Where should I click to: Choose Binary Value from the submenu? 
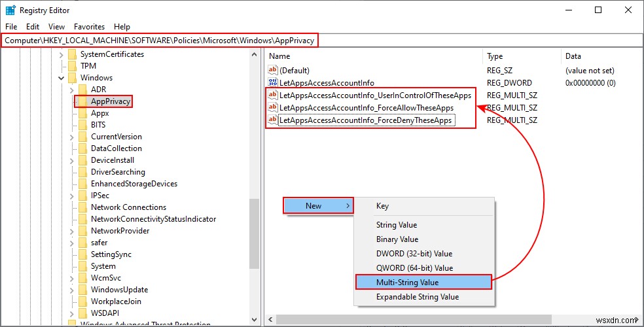[425, 239]
